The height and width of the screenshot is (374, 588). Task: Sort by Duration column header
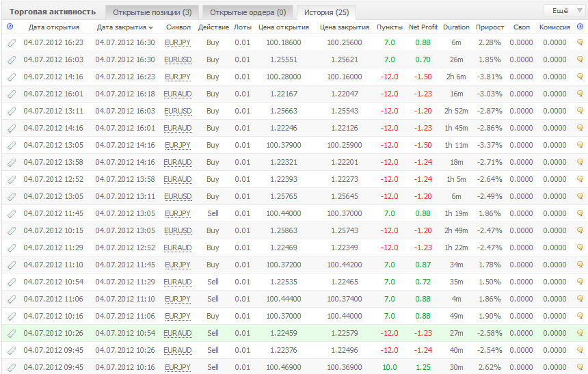456,27
